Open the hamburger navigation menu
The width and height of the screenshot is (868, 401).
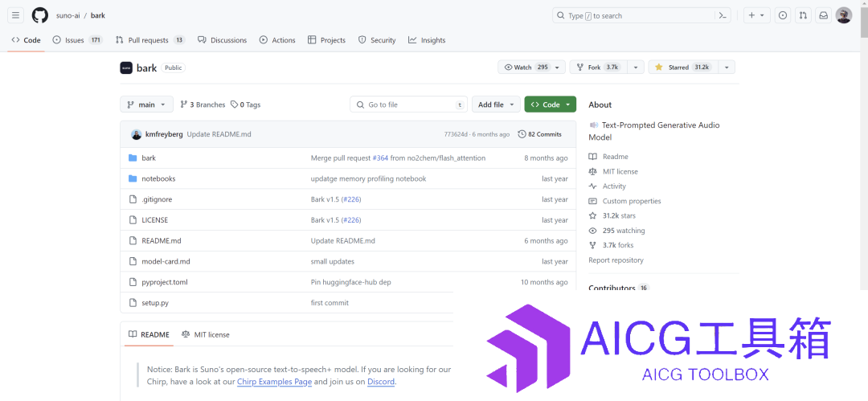point(15,15)
